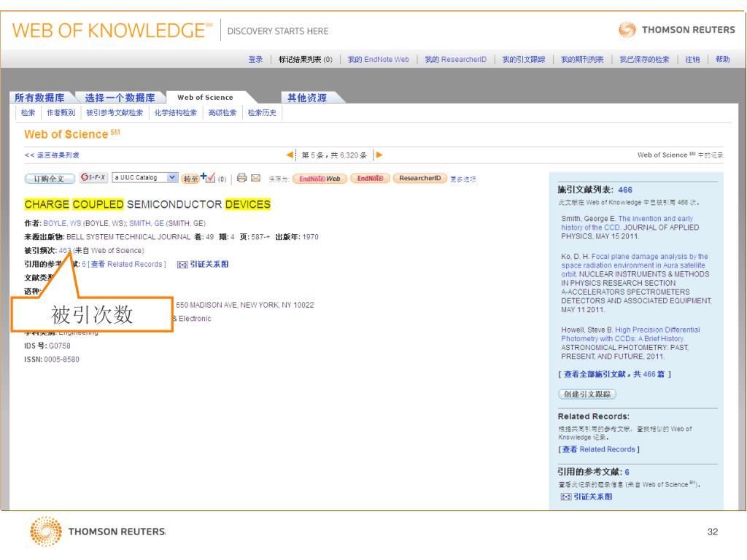Open 我的 ResearcherID link
The image size is (747, 560).
coord(456,60)
